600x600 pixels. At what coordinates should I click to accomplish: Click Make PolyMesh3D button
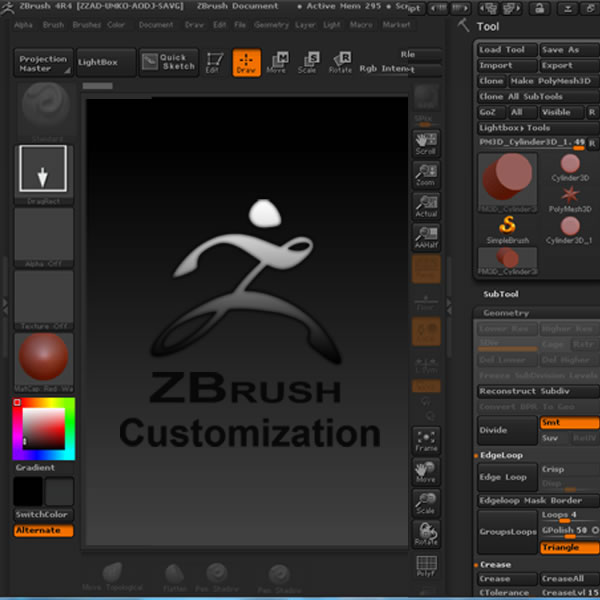[554, 81]
